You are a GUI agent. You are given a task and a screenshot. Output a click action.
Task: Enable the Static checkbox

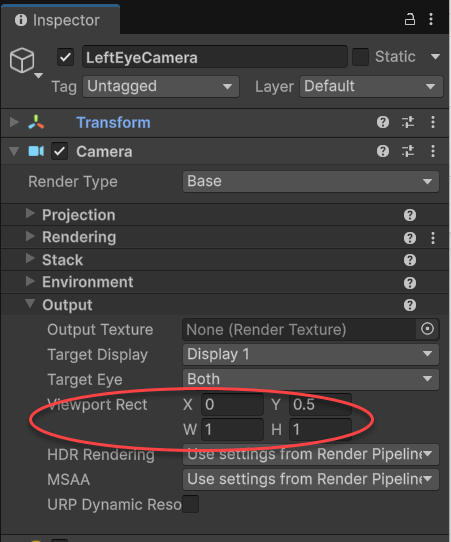coord(360,57)
